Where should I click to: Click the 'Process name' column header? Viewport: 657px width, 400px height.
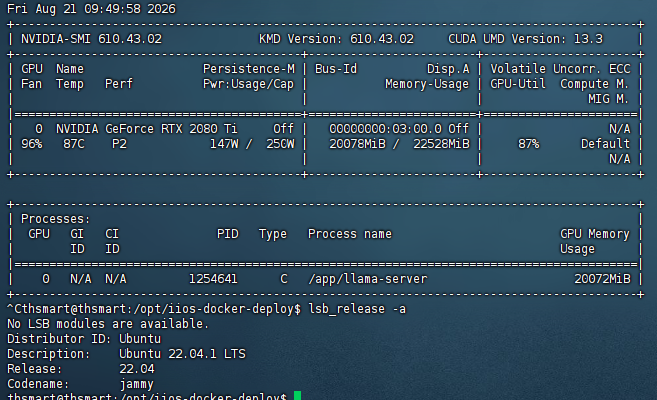click(x=350, y=234)
